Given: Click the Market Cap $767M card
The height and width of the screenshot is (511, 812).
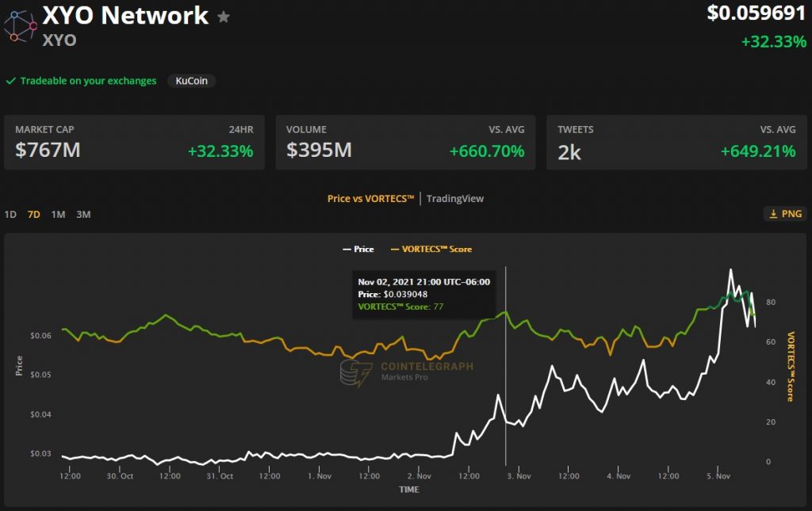Looking at the screenshot, I should pyautogui.click(x=134, y=143).
